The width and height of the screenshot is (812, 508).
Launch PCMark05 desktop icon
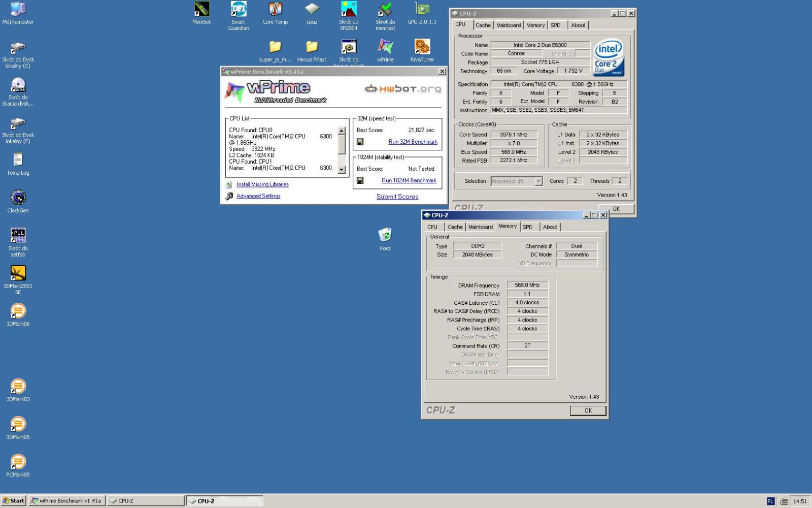coord(18,465)
